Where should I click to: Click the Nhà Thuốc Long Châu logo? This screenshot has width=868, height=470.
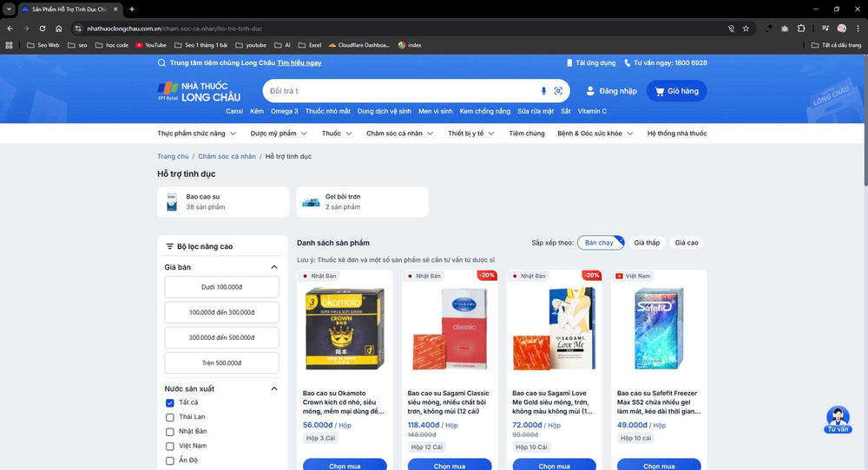[199, 91]
